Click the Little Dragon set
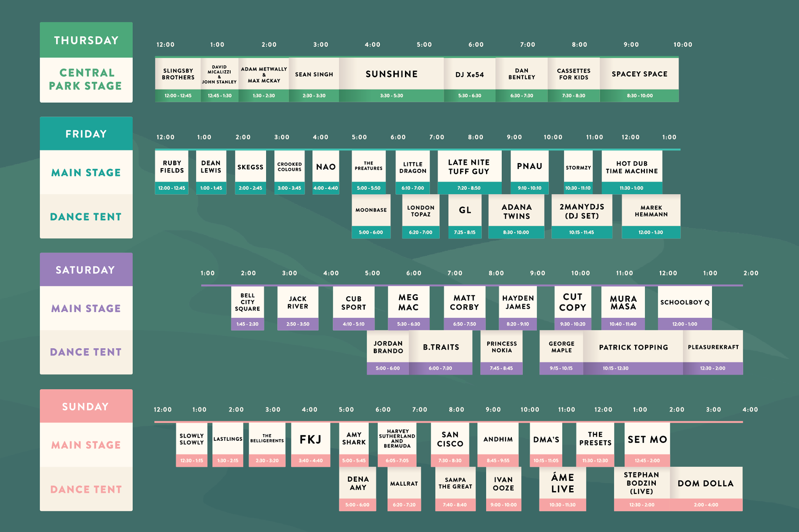Image resolution: width=799 pixels, height=532 pixels. point(413,172)
